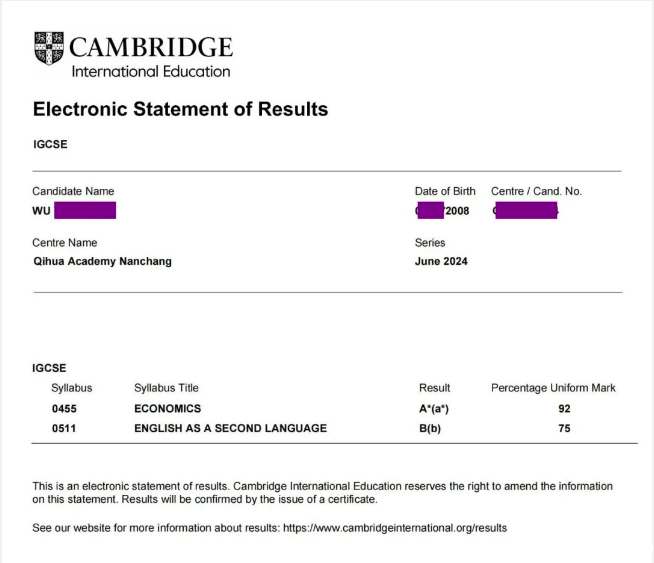
Task: Click the birth year 2008
Action: click(x=457, y=211)
